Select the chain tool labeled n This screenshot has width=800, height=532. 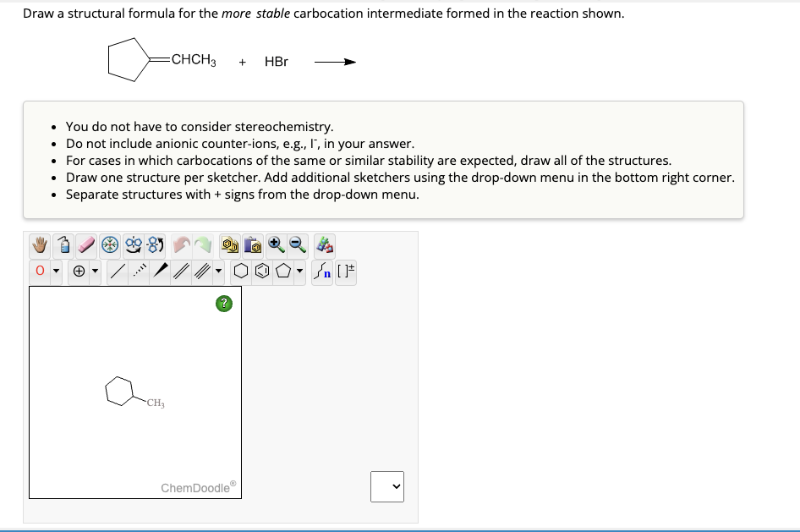324,271
